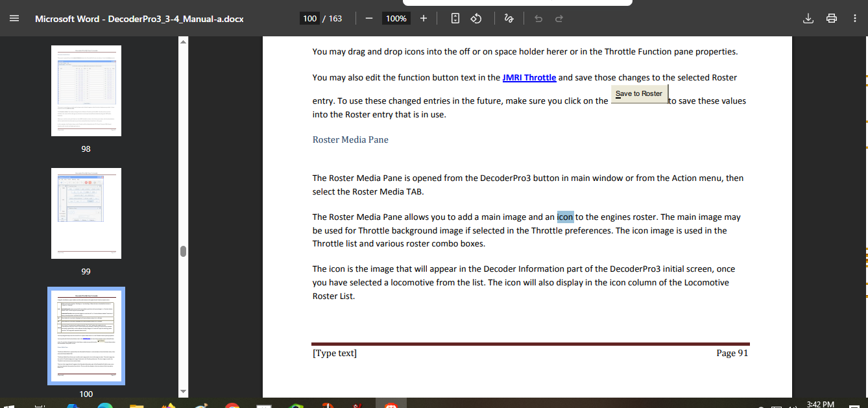Toggle the sidebar with the hamburger menu icon
The height and width of the screenshot is (408, 868).
pos(14,19)
